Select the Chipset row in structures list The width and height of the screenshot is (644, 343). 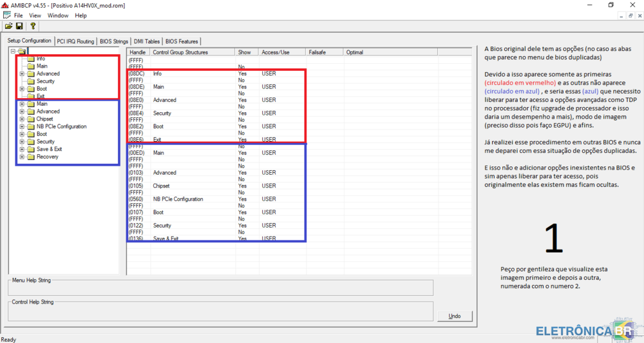pos(162,186)
